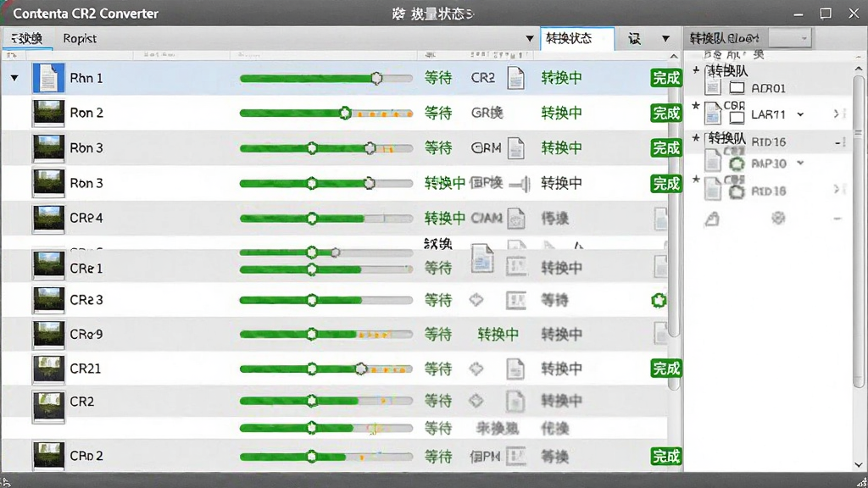Screen dimensions: 868x488
Task: Switch to the Ropist tab
Action: tap(80, 39)
